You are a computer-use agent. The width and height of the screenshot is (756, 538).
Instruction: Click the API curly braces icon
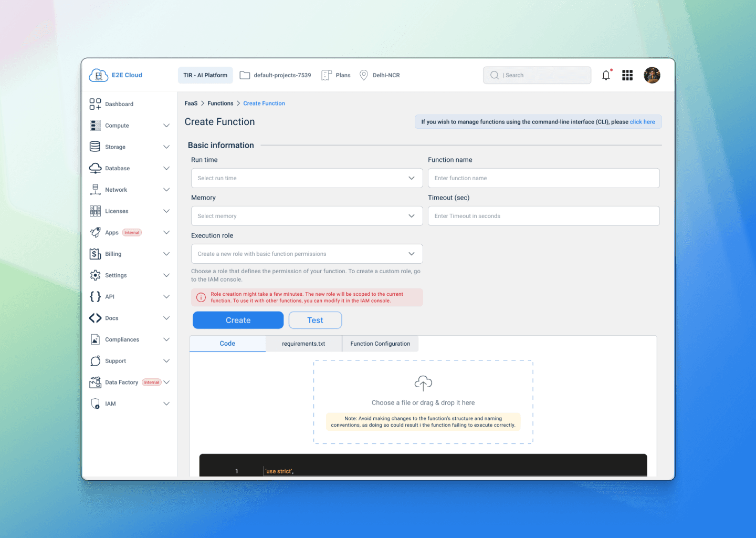95,297
